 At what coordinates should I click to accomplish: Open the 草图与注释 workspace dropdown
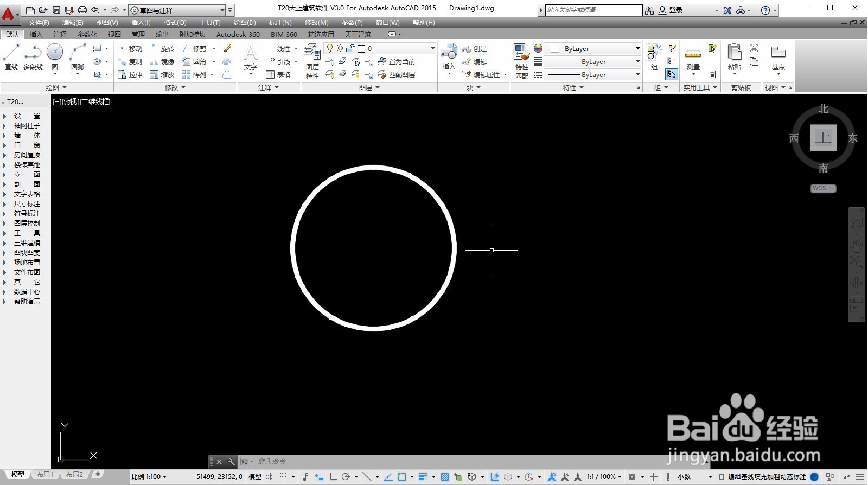[177, 10]
